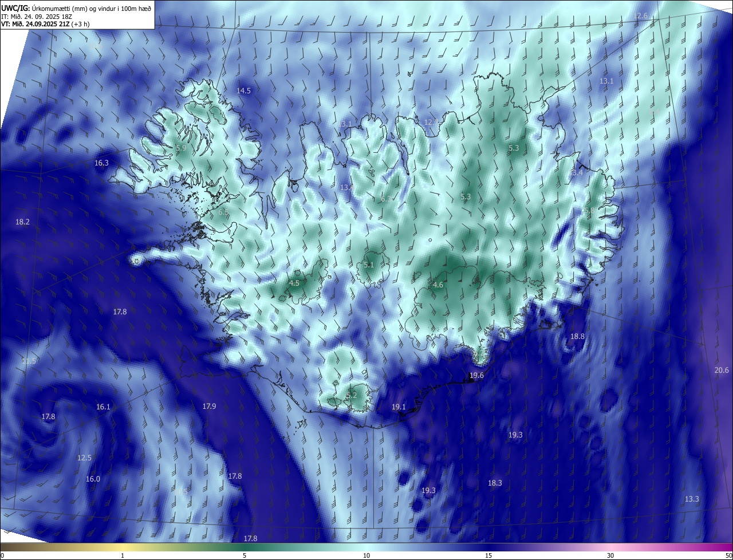Click the 16.3 value over the sea
733x560 pixels.
coord(101,163)
